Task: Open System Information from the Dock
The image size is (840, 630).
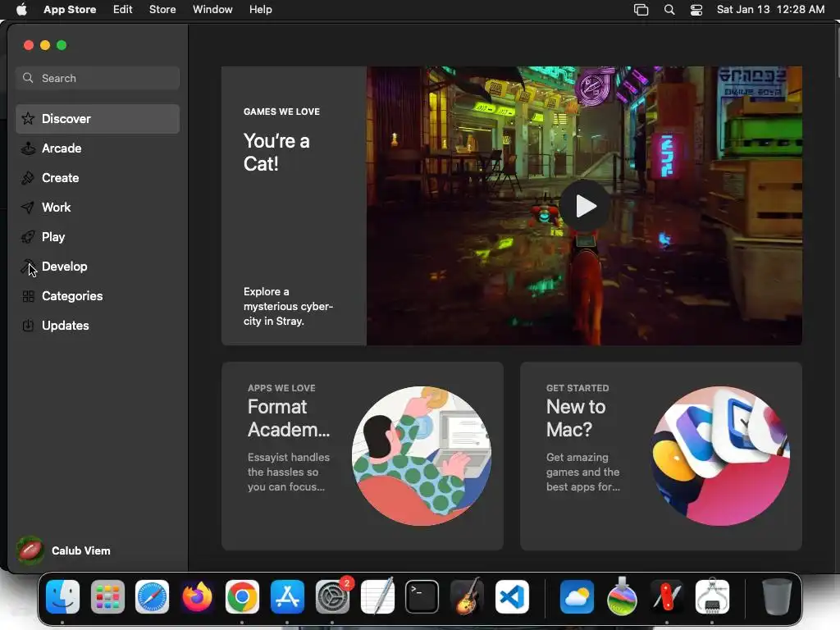Action: pos(712,597)
